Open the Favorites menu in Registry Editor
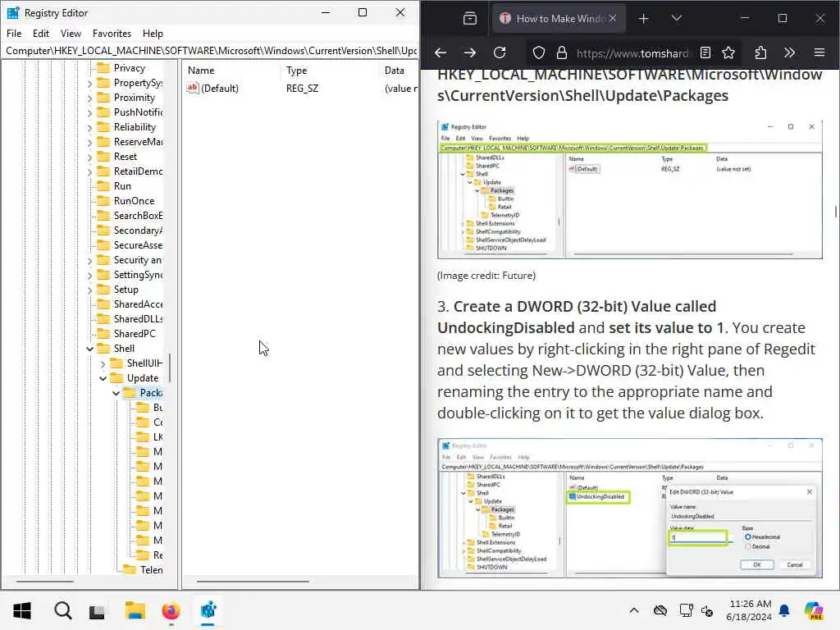This screenshot has height=630, width=840. coord(112,33)
